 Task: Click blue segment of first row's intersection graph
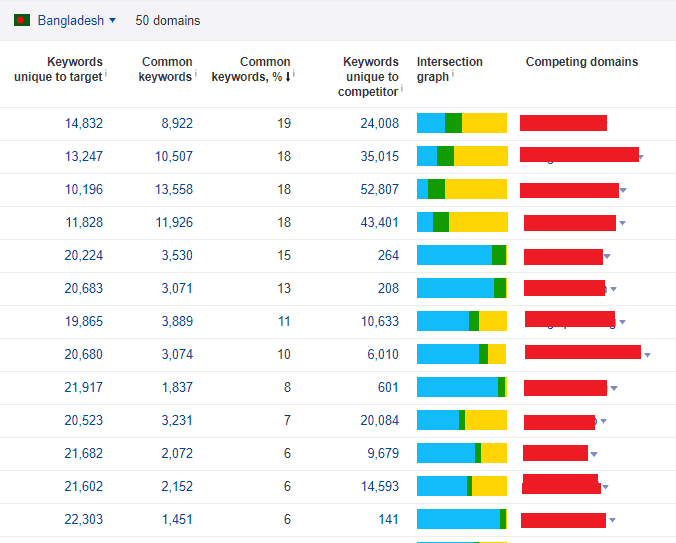click(430, 123)
